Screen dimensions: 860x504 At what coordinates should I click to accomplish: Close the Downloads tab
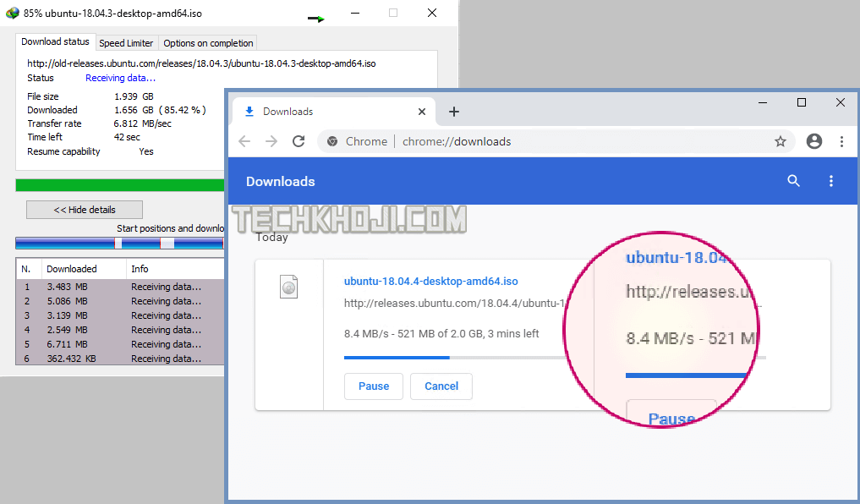[422, 112]
